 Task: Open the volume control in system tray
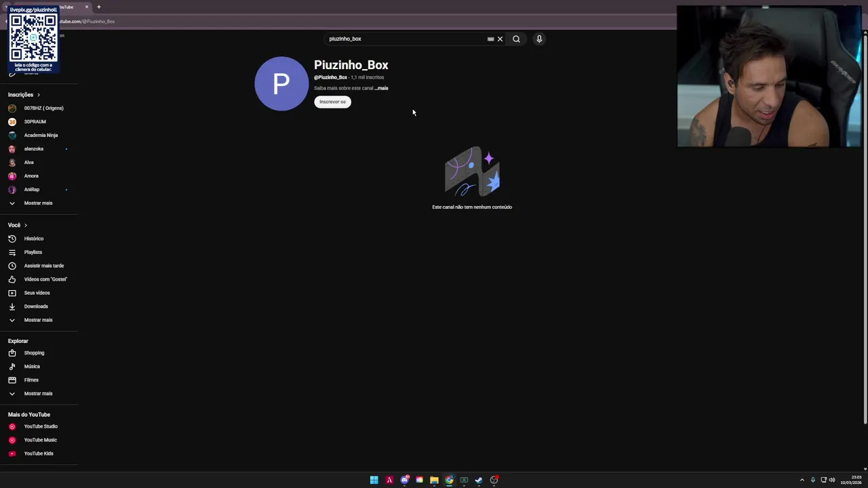[832, 480]
